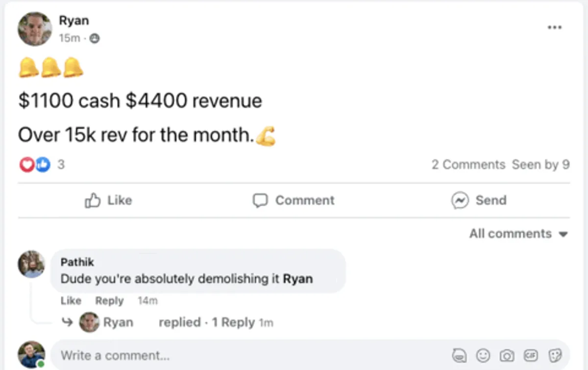Click the Write a comment field
The height and width of the screenshot is (370, 588).
tap(245, 355)
